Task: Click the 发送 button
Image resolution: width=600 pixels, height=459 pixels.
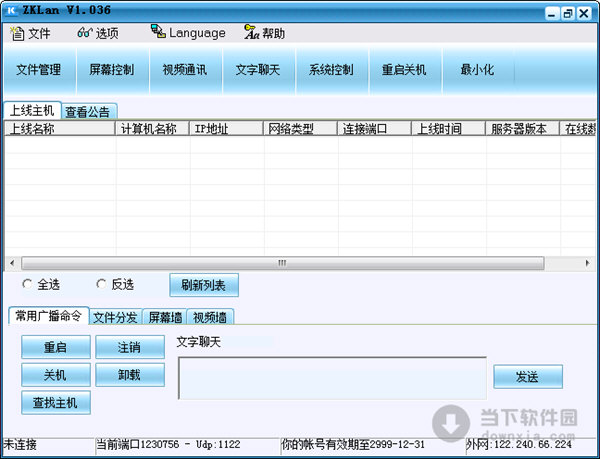Action: point(528,377)
